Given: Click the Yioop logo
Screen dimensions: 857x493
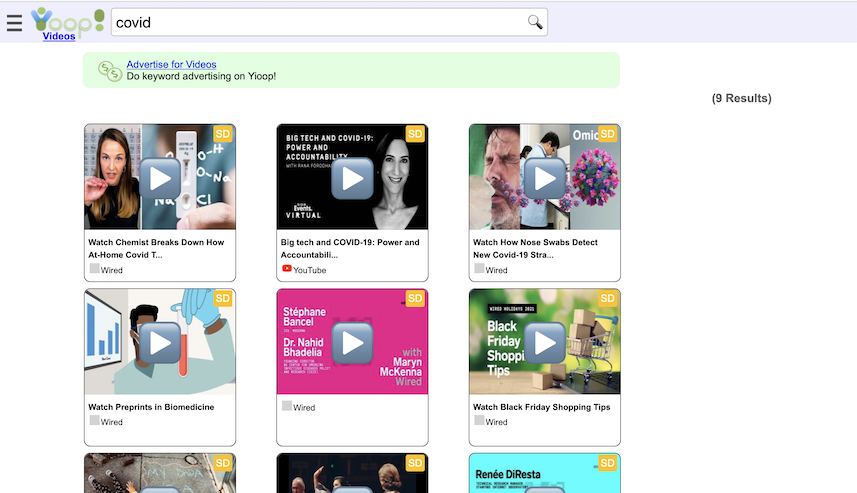Looking at the screenshot, I should [67, 21].
